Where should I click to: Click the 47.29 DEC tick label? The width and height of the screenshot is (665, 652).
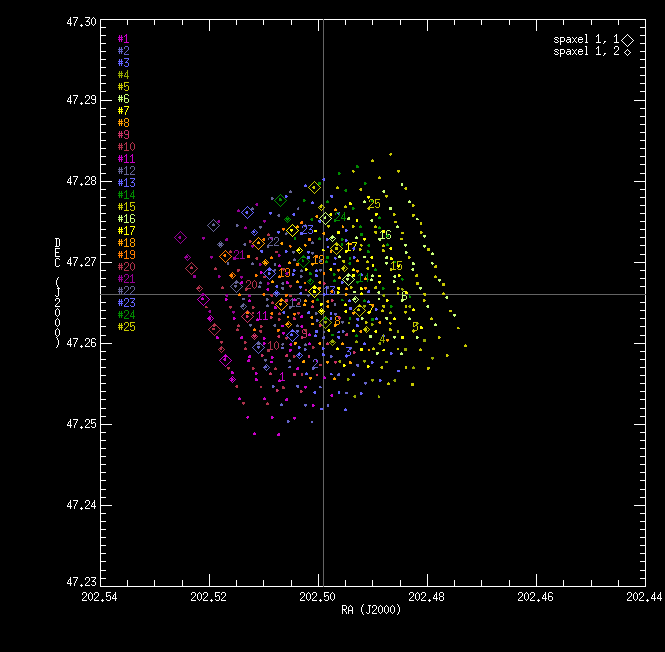(81, 100)
